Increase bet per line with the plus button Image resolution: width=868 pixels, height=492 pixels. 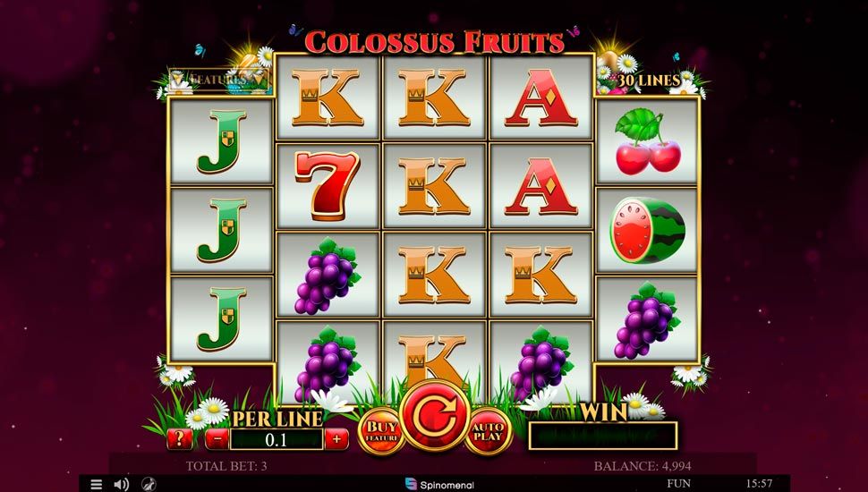point(336,439)
